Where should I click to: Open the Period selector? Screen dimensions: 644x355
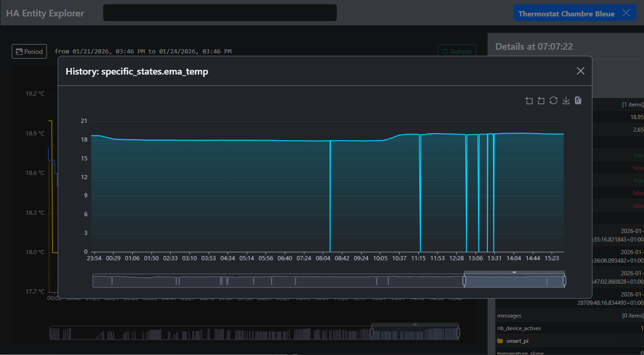pyautogui.click(x=29, y=52)
